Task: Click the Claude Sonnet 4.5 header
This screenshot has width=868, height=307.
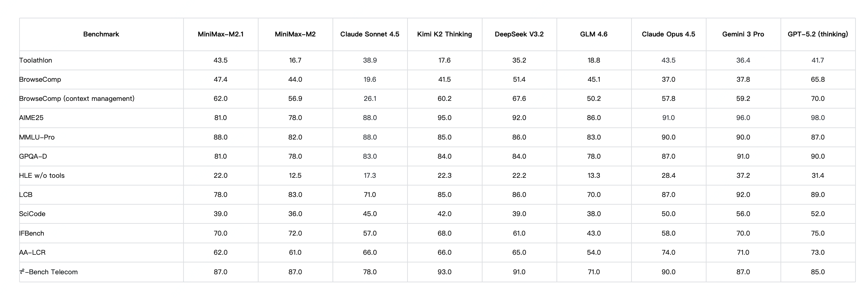Action: point(370,34)
